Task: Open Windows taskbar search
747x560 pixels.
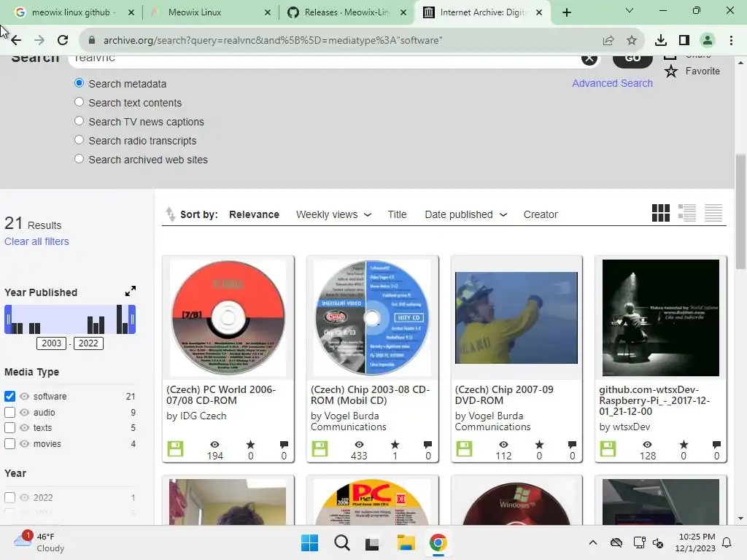Action: pyautogui.click(x=341, y=542)
